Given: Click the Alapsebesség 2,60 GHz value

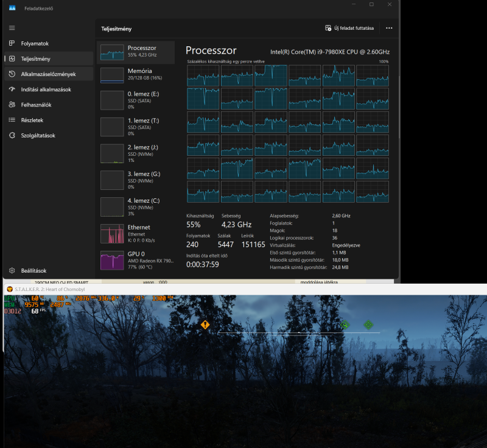Looking at the screenshot, I should (x=341, y=215).
